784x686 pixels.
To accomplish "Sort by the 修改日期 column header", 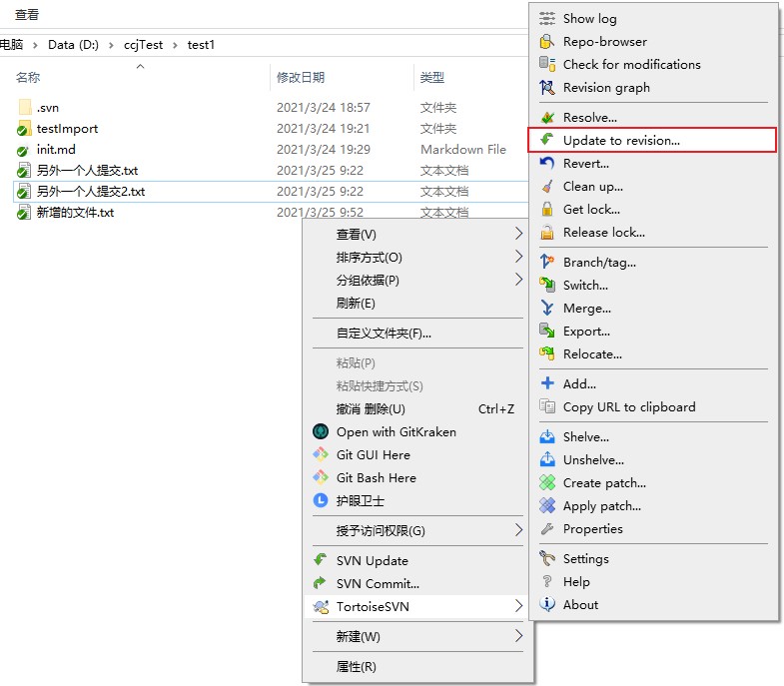I will coord(301,77).
